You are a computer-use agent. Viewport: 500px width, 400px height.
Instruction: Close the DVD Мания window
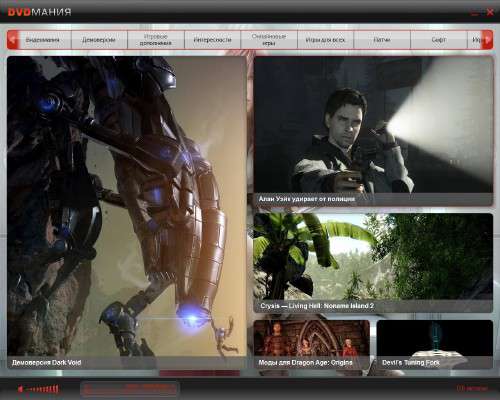pos(490,13)
